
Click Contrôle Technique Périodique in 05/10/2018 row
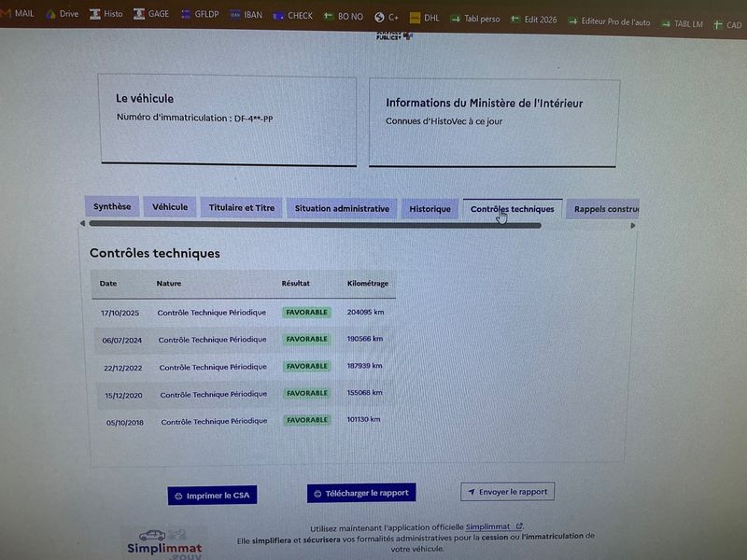[x=214, y=422]
